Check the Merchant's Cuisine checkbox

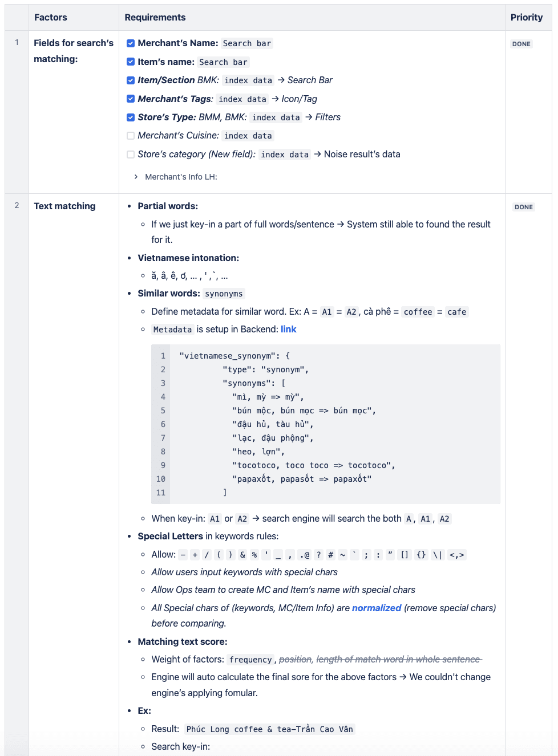[131, 136]
